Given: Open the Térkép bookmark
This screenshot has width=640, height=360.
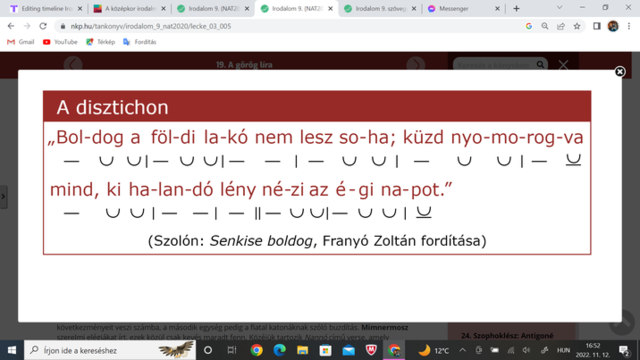Looking at the screenshot, I should 100,42.
